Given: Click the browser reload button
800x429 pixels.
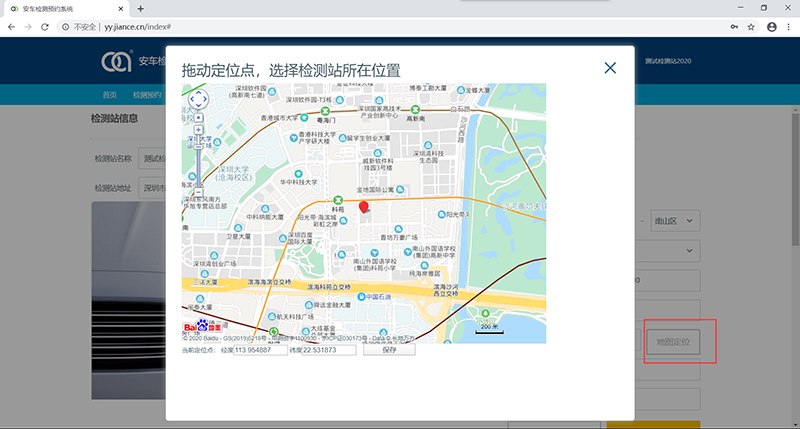Looking at the screenshot, I should coord(45,27).
